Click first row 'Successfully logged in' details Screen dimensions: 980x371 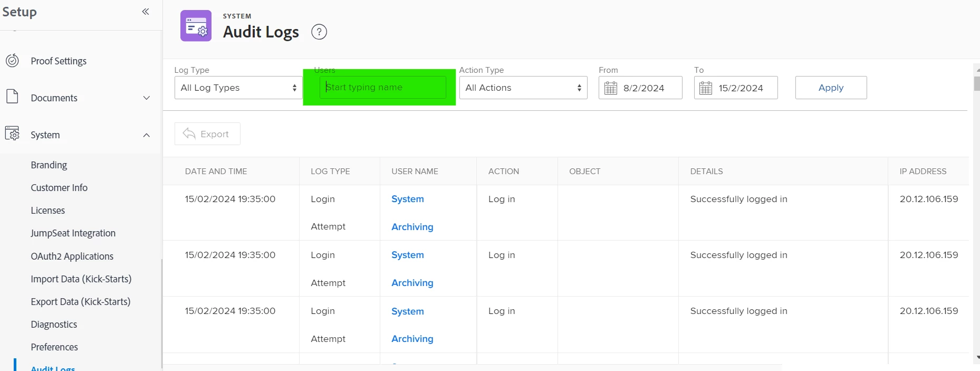coord(738,199)
